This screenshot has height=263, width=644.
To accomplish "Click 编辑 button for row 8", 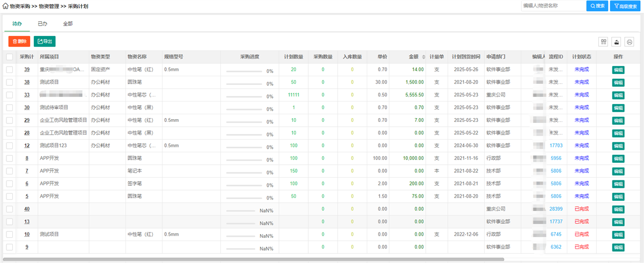I will pyautogui.click(x=618, y=158).
